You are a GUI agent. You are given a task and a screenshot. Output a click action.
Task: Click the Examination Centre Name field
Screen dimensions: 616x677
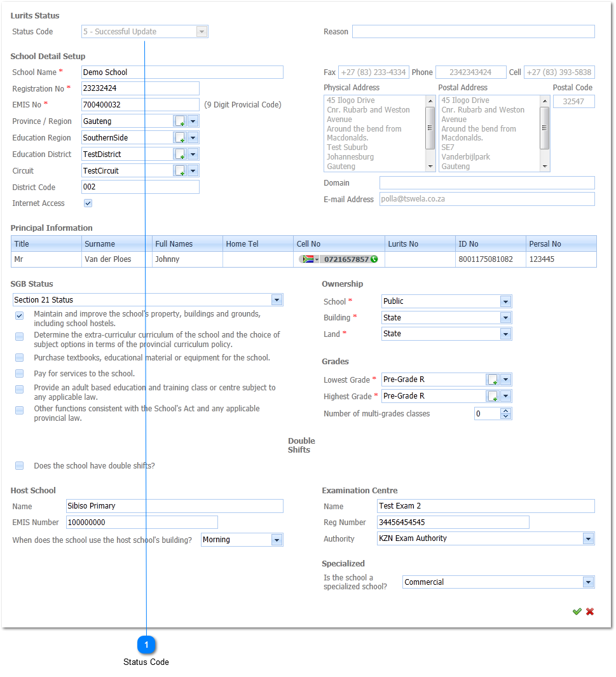486,506
